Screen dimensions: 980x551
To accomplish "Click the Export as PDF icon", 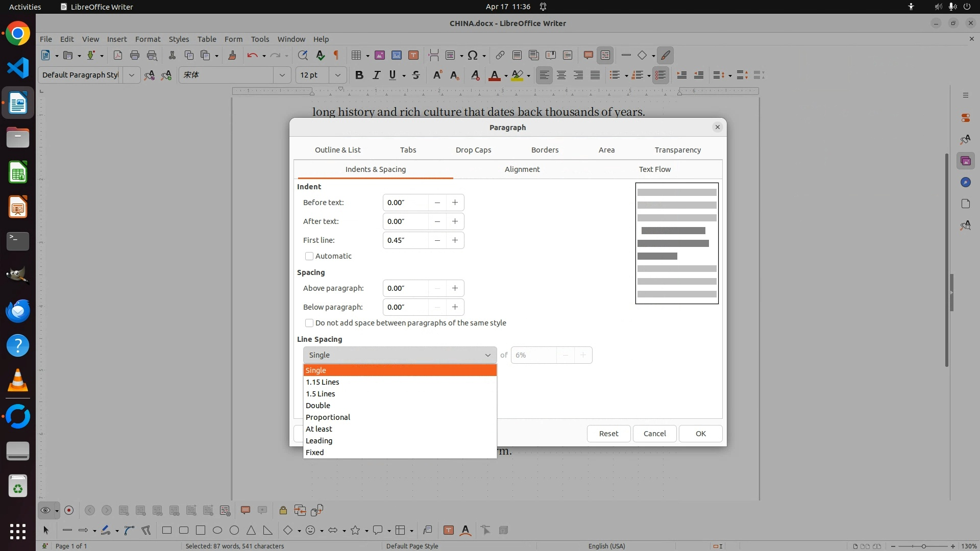I will pyautogui.click(x=118, y=56).
